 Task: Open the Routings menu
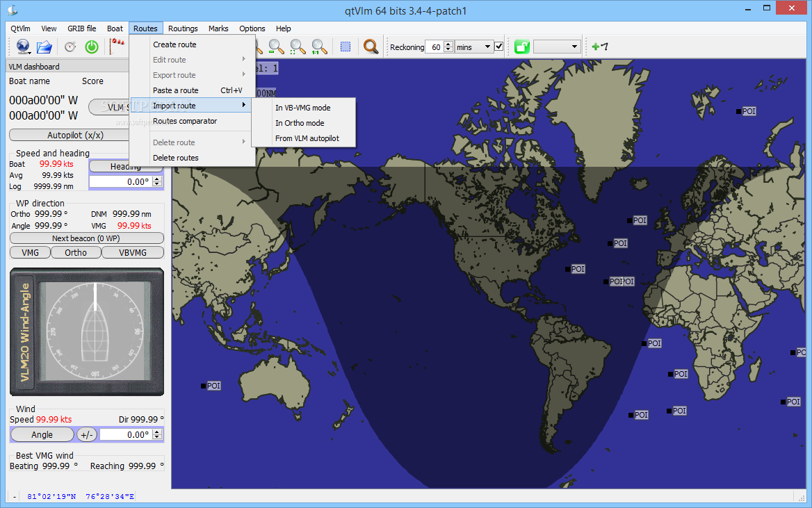pos(183,28)
